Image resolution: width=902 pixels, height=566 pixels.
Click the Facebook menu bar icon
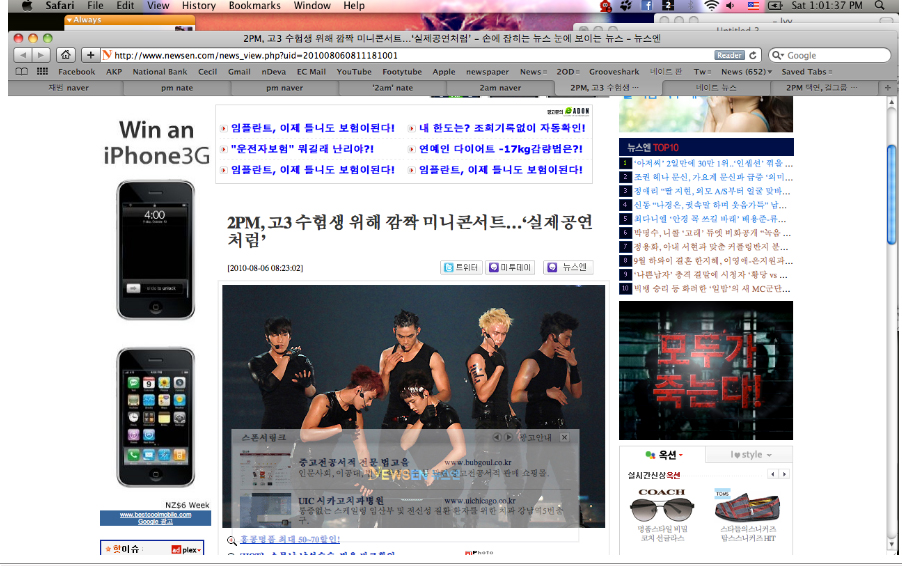pyautogui.click(x=647, y=6)
